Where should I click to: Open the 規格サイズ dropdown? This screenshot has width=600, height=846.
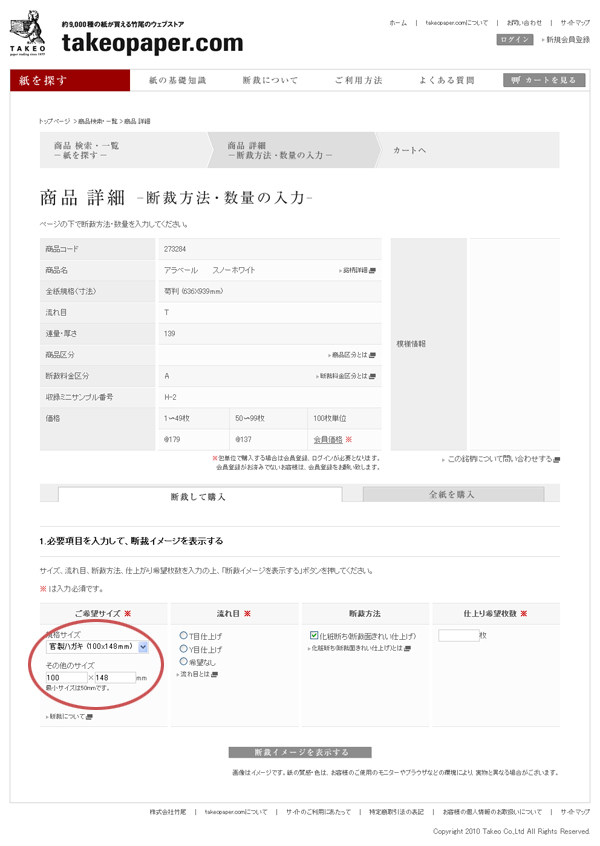point(143,647)
